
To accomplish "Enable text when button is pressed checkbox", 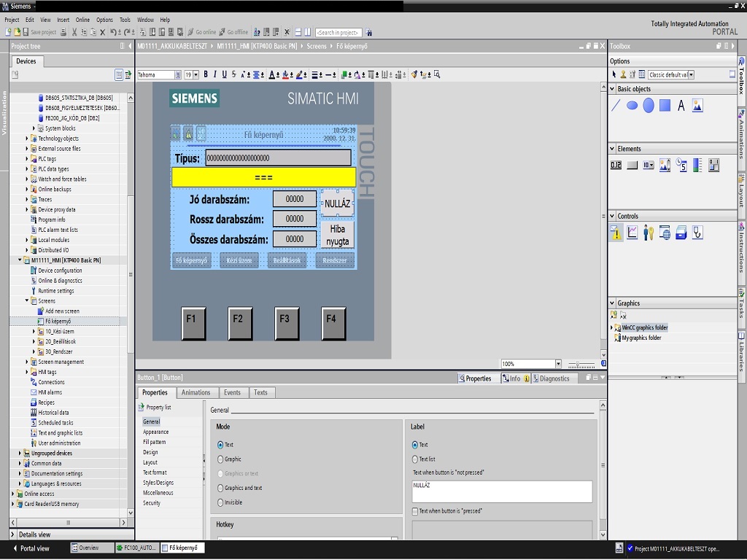I will point(416,511).
